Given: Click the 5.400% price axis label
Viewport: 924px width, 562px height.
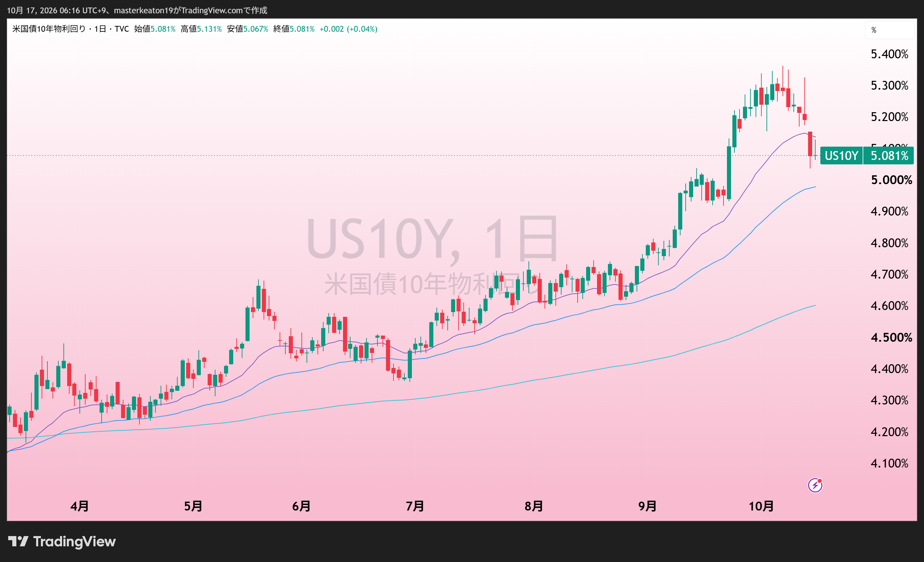Looking at the screenshot, I should click(x=889, y=54).
